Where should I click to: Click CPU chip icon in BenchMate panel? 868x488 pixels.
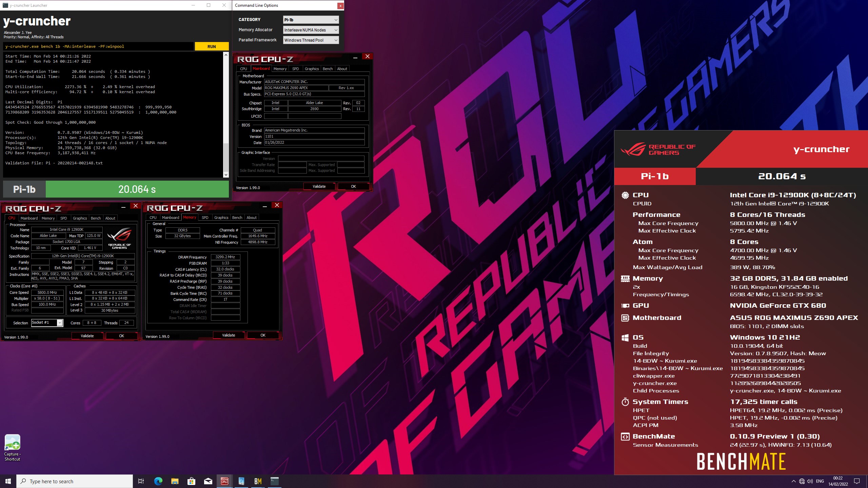[625, 195]
